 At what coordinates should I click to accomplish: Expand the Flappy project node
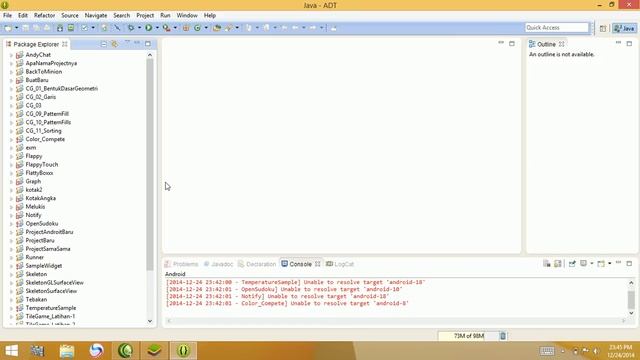point(11,156)
